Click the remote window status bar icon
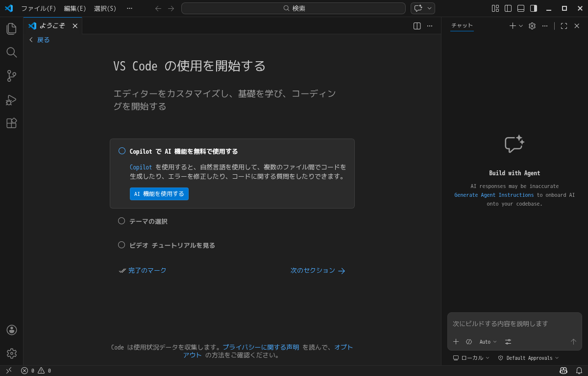Image resolution: width=588 pixels, height=376 pixels. (x=8, y=371)
